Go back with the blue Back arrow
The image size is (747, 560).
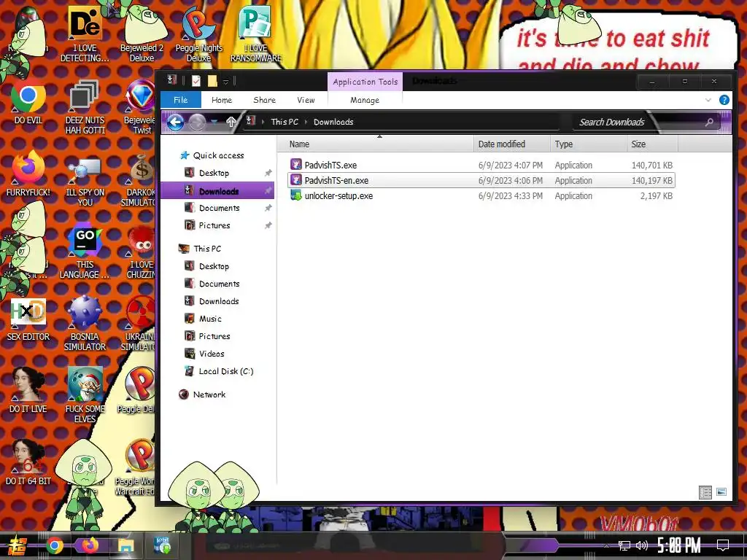tap(175, 122)
